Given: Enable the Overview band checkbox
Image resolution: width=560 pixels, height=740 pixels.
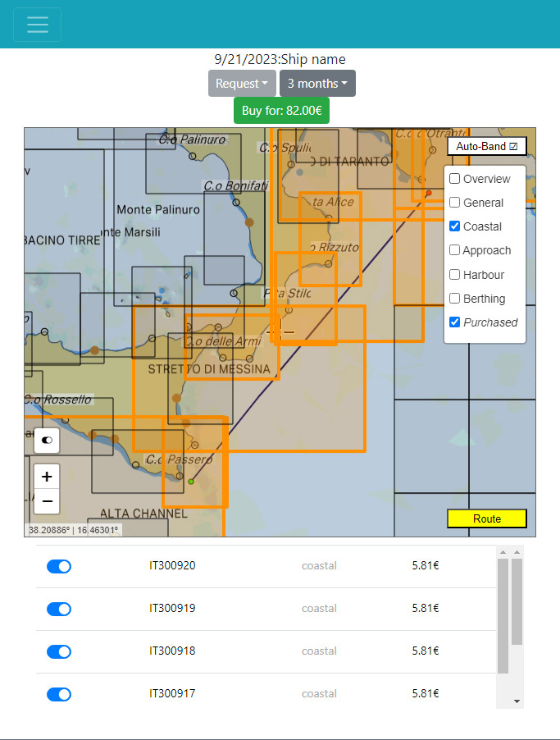Looking at the screenshot, I should point(454,178).
